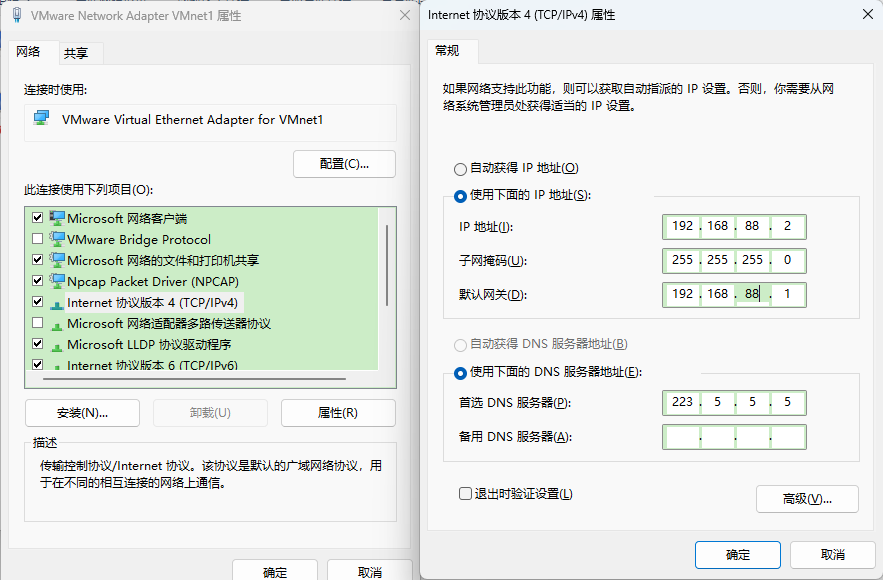Select the Microsoft LLDP 协议驱动程序 list entry

(149, 345)
